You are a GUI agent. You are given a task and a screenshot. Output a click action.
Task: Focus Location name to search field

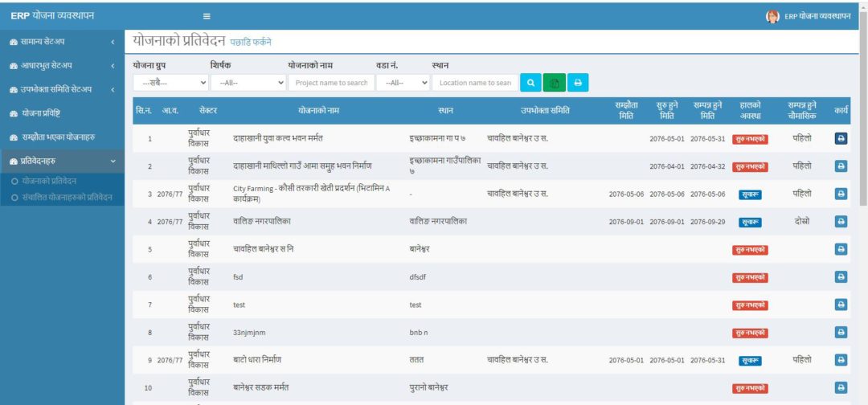475,83
